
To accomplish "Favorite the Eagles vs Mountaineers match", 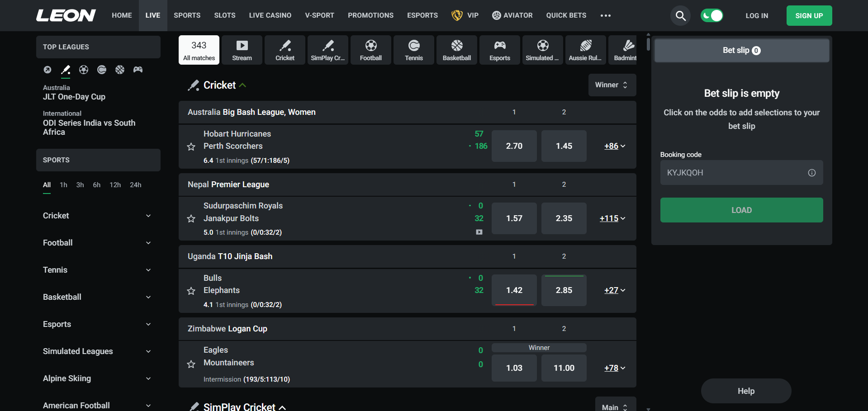I will coord(191,364).
